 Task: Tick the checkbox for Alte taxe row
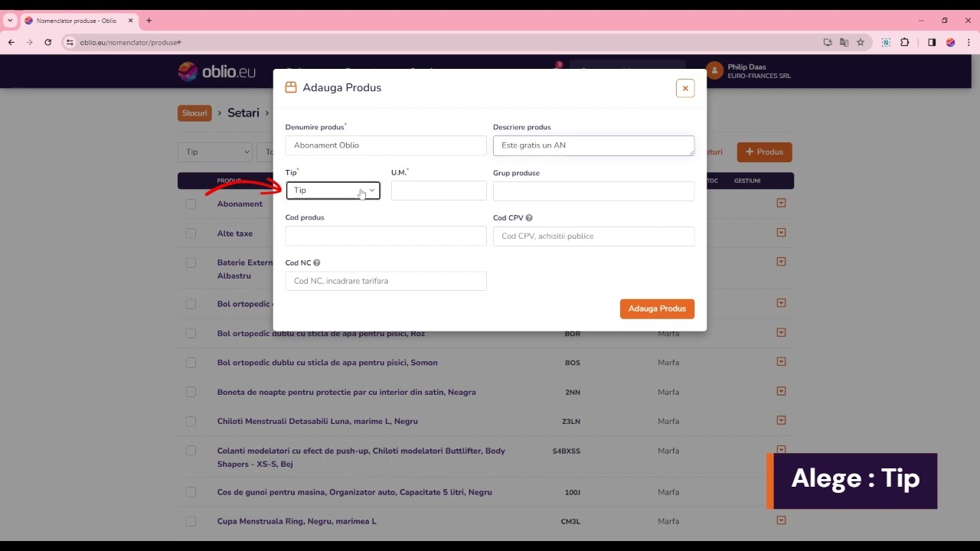pyautogui.click(x=191, y=233)
